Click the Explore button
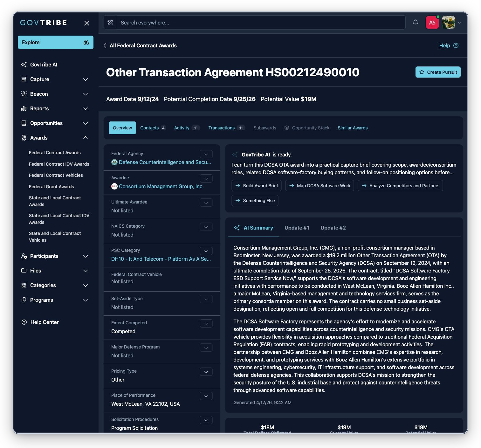 coord(56,42)
